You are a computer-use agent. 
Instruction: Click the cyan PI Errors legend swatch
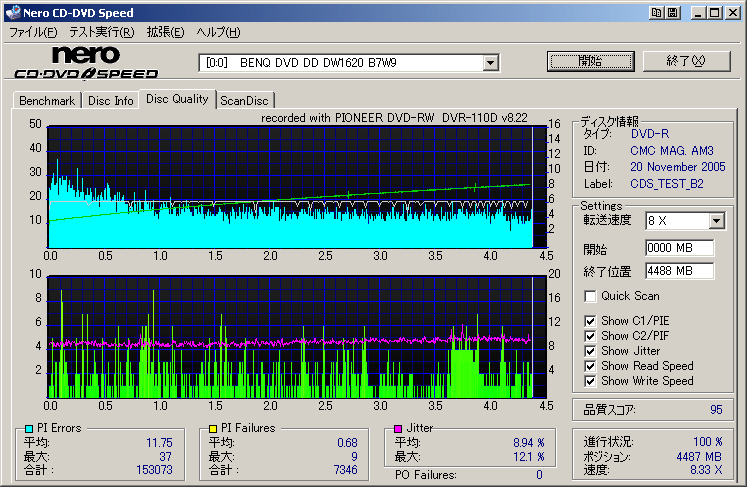(29, 428)
